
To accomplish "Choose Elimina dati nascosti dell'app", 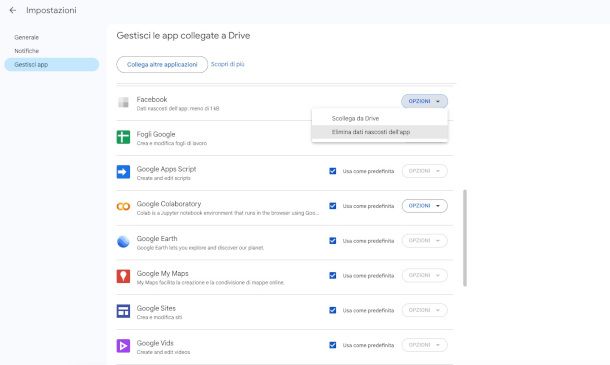I will click(x=380, y=132).
